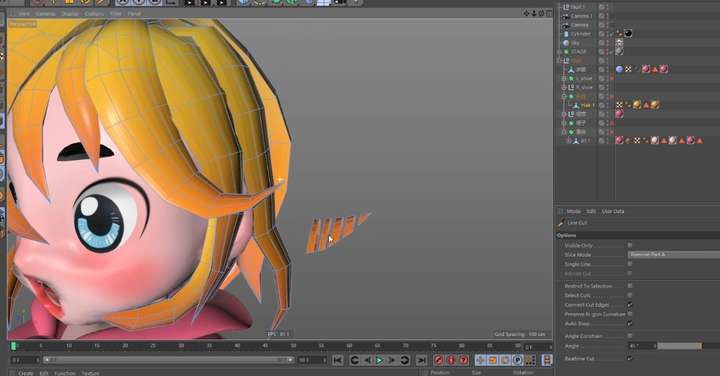The image size is (720, 376).
Task: Click viewport move navigation icon
Action: click(526, 13)
